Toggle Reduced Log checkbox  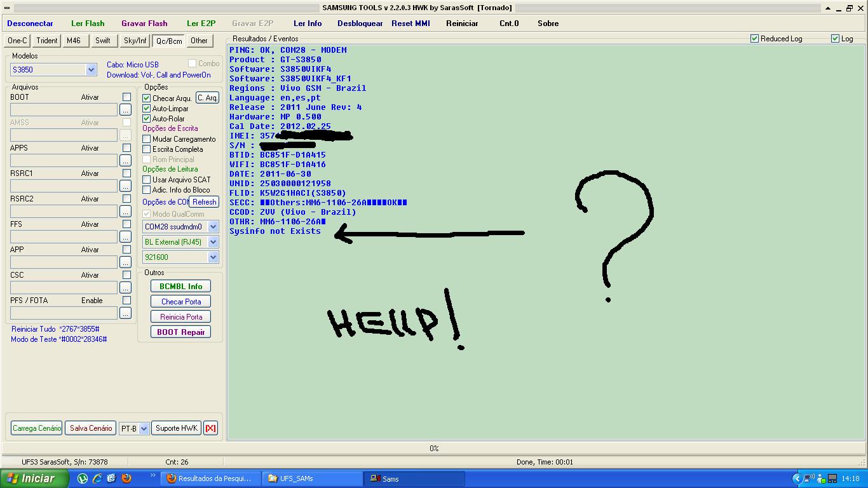point(755,39)
